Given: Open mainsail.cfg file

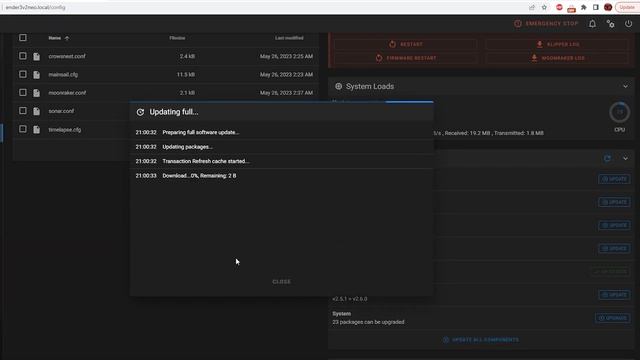Looking at the screenshot, I should (x=63, y=75).
